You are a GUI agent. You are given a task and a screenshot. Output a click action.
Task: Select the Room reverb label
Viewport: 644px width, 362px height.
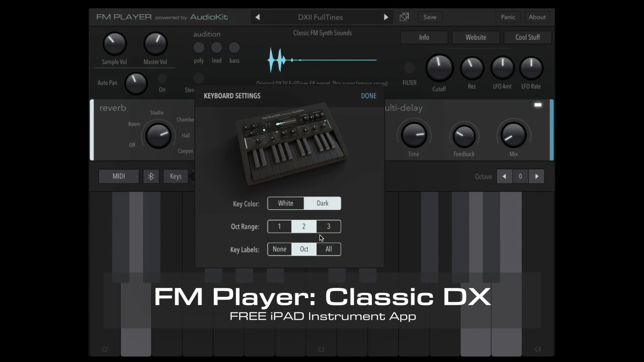click(134, 124)
